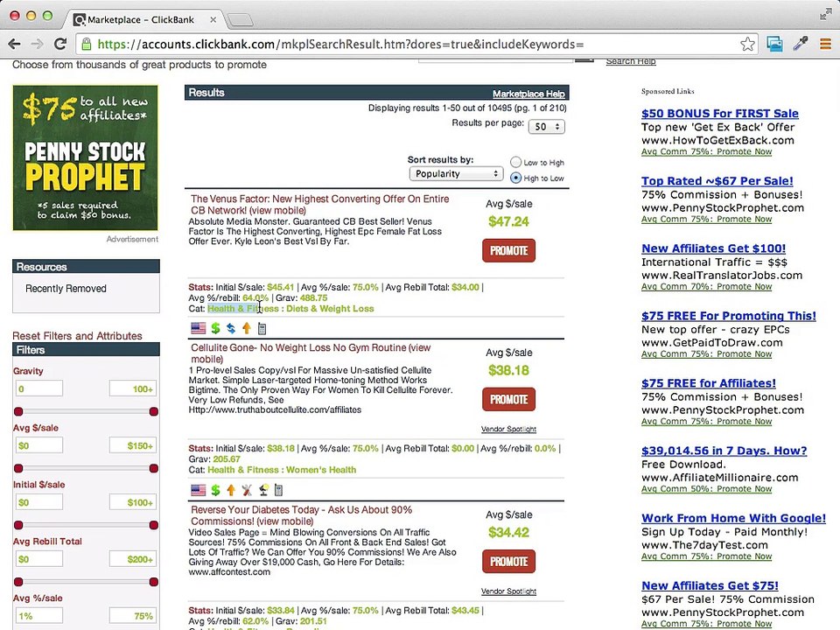
Task: Open a new browser tab
Action: pyautogui.click(x=240, y=20)
